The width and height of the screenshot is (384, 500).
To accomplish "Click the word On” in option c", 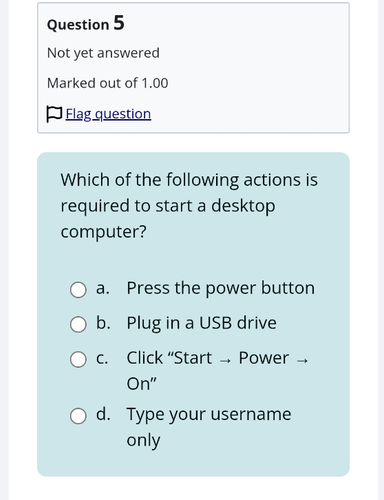I will point(141,384).
